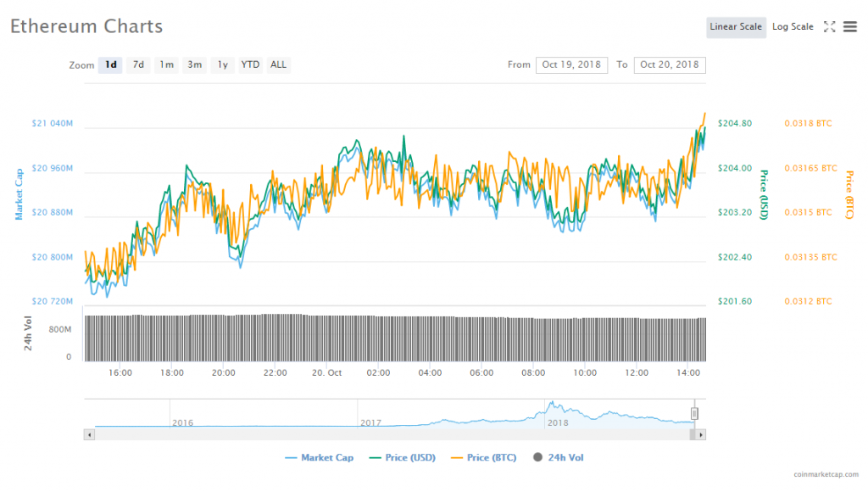
Task: Choose the YTD zoom option
Action: (250, 64)
